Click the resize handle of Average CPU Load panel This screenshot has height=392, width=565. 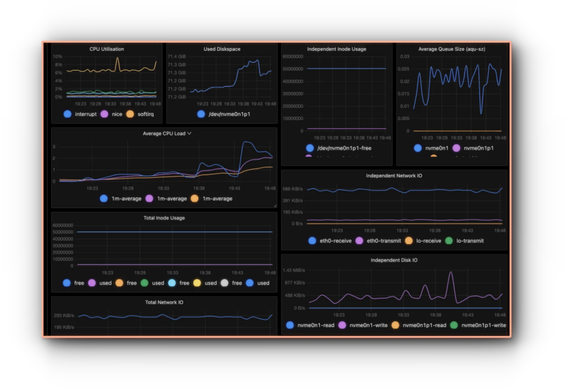(x=275, y=206)
